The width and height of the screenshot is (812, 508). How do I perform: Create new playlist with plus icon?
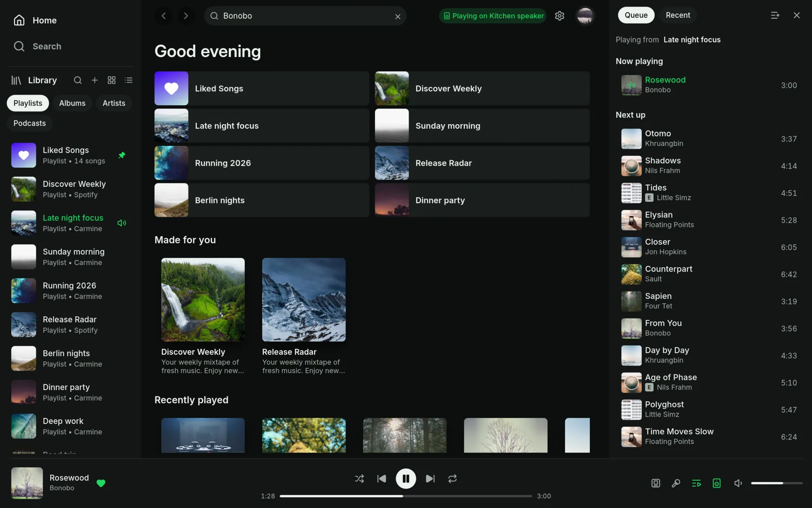[95, 80]
